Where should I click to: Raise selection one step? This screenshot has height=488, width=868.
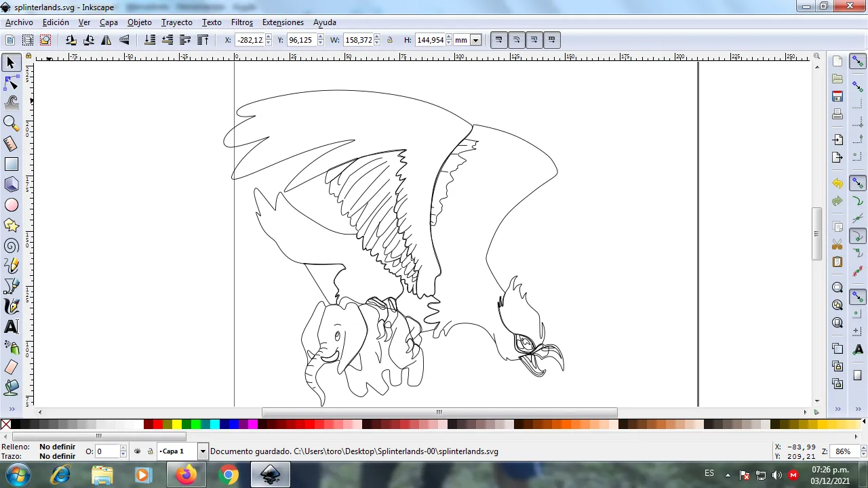click(185, 40)
